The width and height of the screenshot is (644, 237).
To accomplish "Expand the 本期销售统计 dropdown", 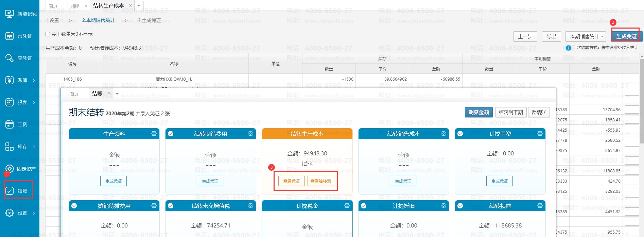I will pyautogui.click(x=602, y=36).
